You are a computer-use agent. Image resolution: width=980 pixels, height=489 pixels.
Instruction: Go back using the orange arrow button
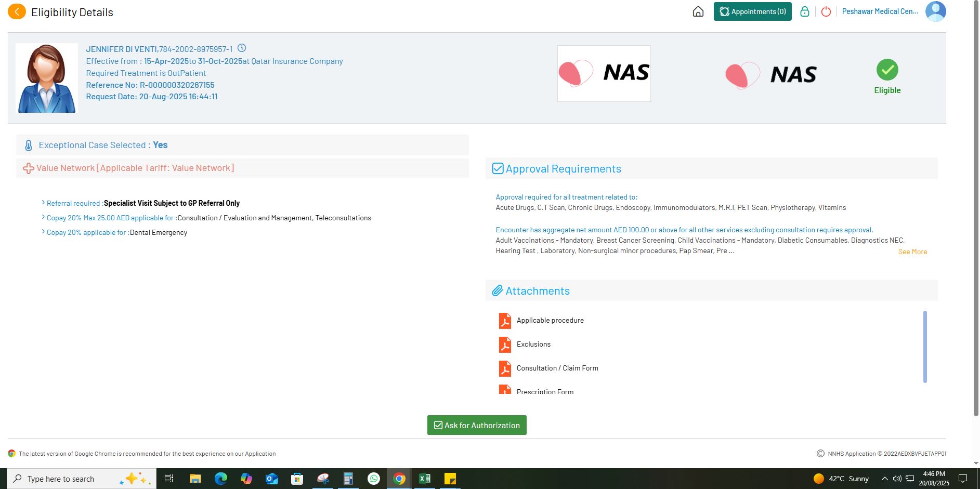pyautogui.click(x=17, y=11)
